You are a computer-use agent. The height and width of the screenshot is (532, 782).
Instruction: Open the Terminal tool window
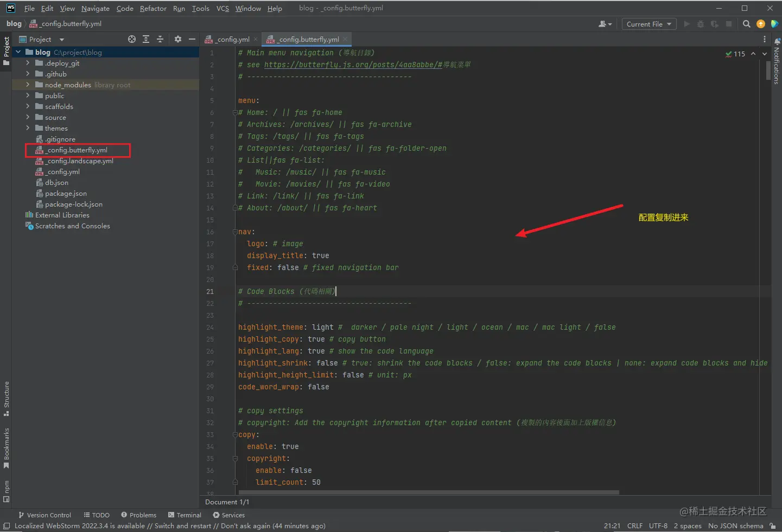(x=185, y=515)
